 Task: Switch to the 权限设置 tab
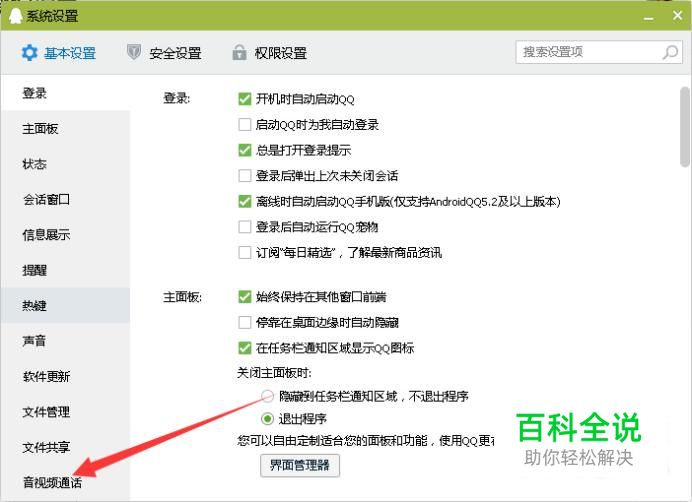tap(270, 53)
